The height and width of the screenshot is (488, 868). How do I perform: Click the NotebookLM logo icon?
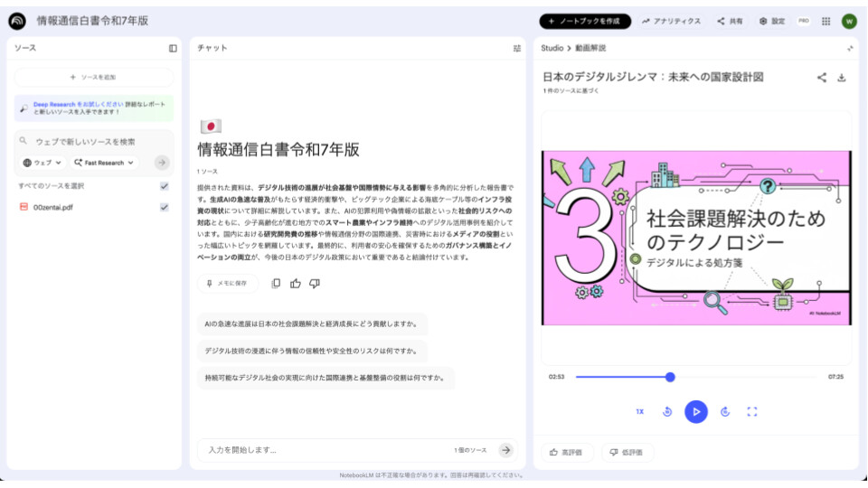point(17,21)
